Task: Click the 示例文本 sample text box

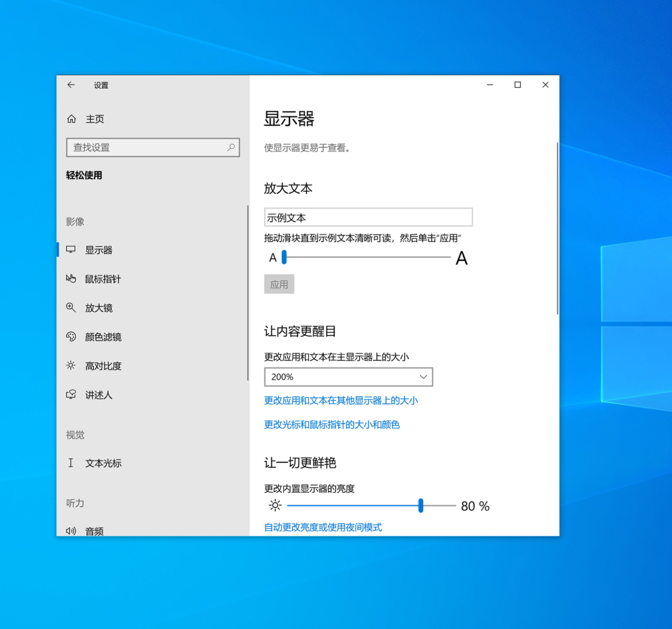Action: point(368,217)
